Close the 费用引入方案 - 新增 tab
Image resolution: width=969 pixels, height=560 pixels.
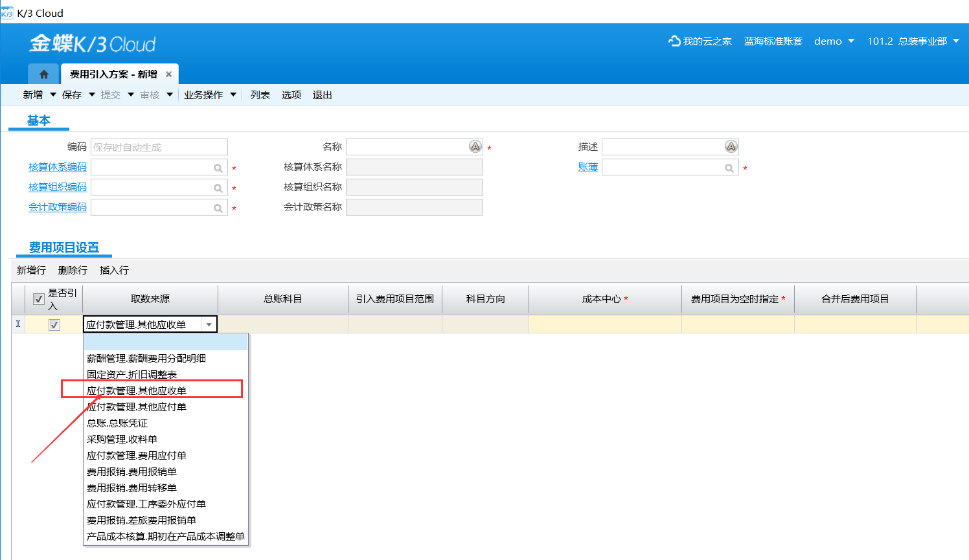pyautogui.click(x=168, y=74)
